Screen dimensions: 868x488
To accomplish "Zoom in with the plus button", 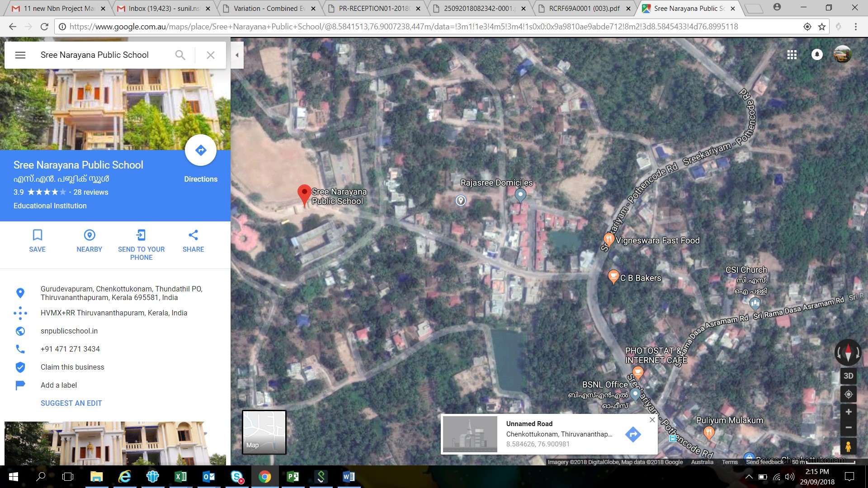I will click(x=848, y=412).
